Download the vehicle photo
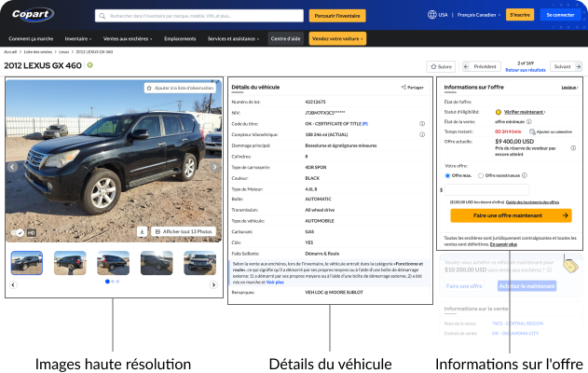Screen dimensions: 588x373 click(x=142, y=231)
